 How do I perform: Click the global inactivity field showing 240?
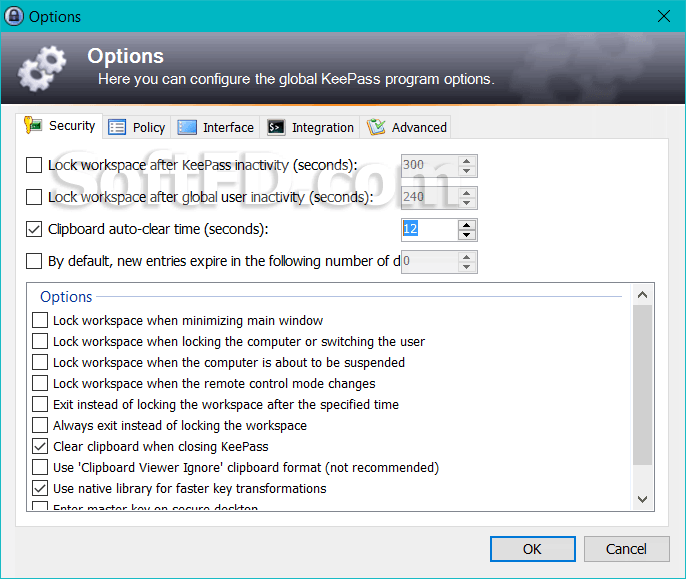[430, 198]
